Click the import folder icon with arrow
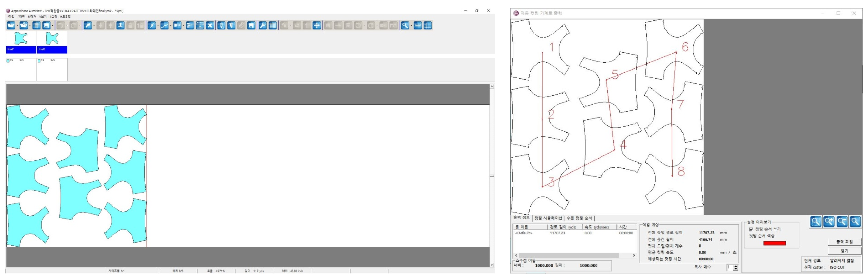This screenshot has height=279, width=868. click(x=24, y=25)
